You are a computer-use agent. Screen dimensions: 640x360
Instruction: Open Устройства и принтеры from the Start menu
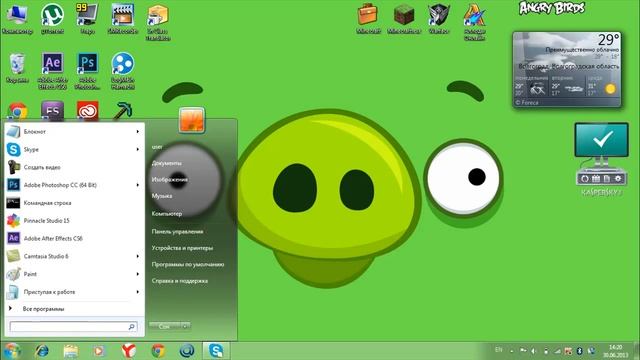[182, 248]
